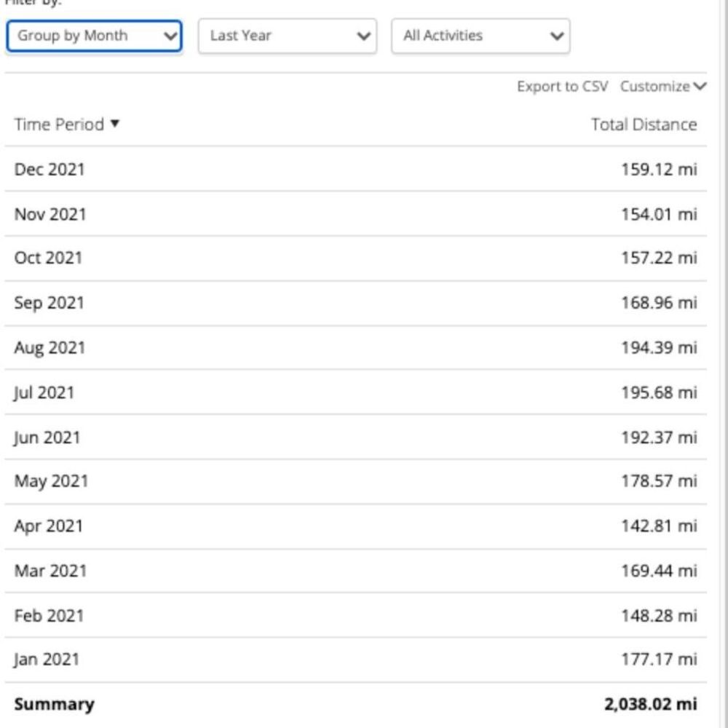Select the Jul 2021 row label
The height and width of the screenshot is (728, 728).
click(44, 393)
